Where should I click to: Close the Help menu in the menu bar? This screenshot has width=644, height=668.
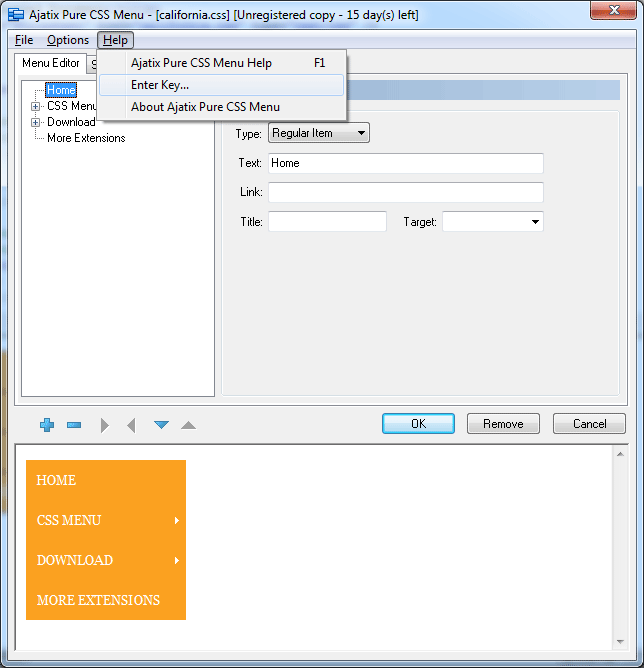click(115, 40)
